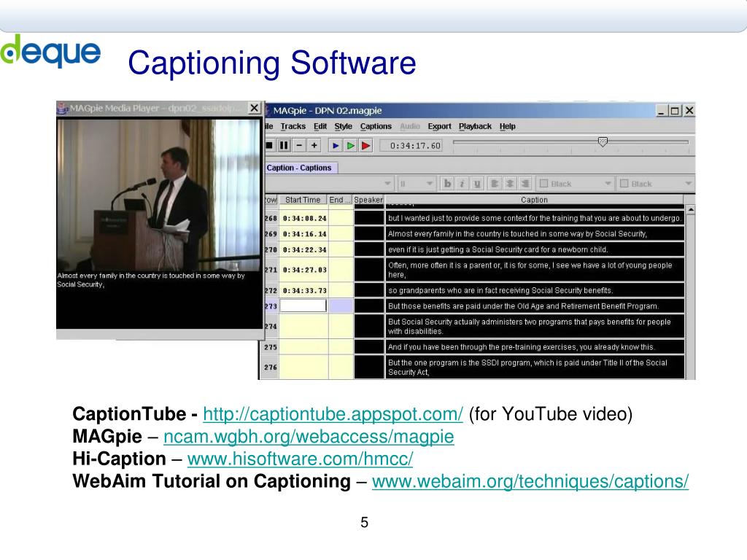The height and width of the screenshot is (560, 747).
Task: Toggle underline formatting in caption toolbar
Action: pyautogui.click(x=476, y=184)
